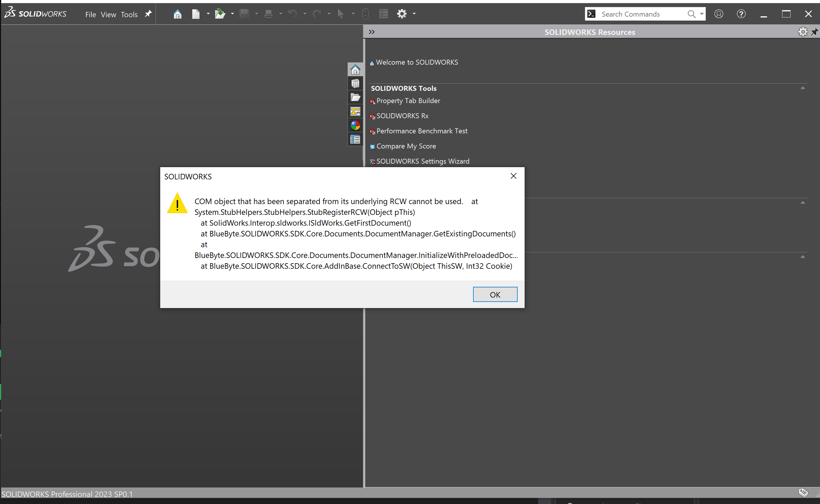Image resolution: width=820 pixels, height=504 pixels.
Task: Open the View menu
Action: 108,15
